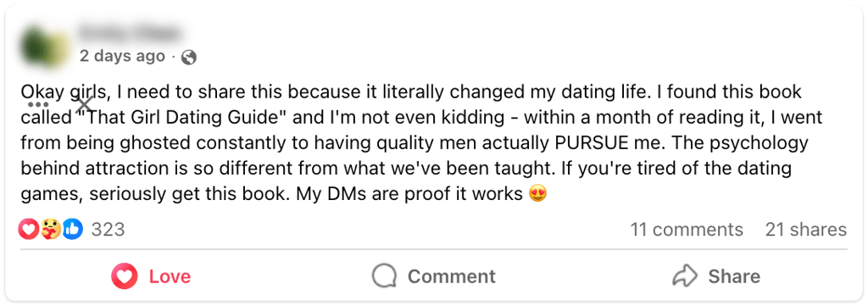The height and width of the screenshot is (306, 868).
Task: Click the speech bubble comment icon
Action: (384, 276)
